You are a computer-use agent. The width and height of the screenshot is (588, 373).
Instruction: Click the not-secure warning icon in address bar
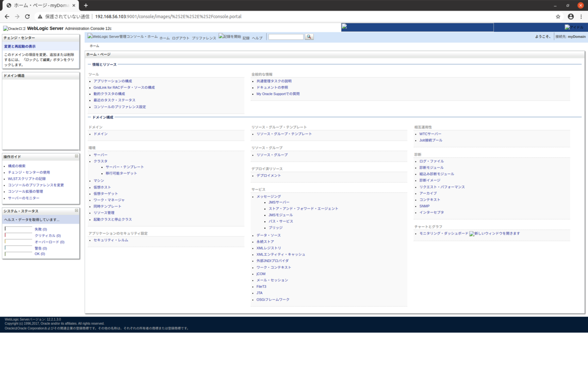40,16
